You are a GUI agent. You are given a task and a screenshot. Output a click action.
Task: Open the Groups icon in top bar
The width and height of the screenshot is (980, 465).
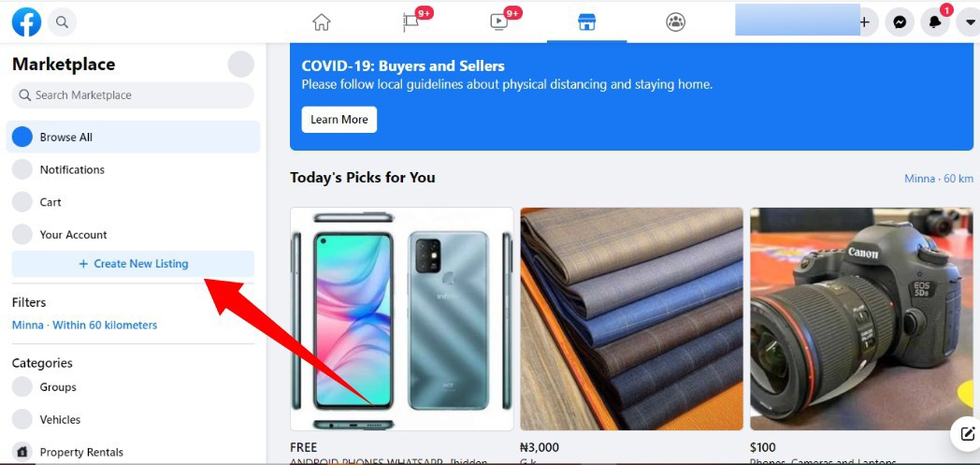pos(676,22)
